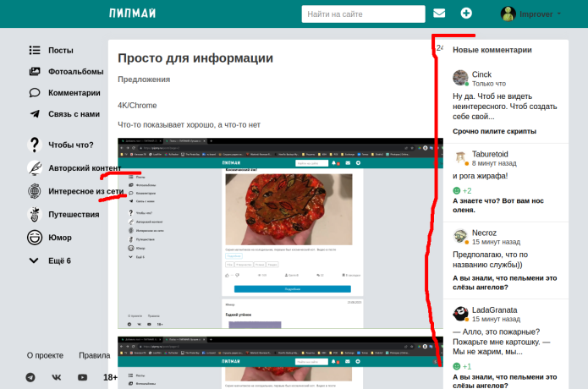This screenshot has width=588, height=389.
Task: Open the Фотоальбомы picture icon
Action: pos(35,71)
